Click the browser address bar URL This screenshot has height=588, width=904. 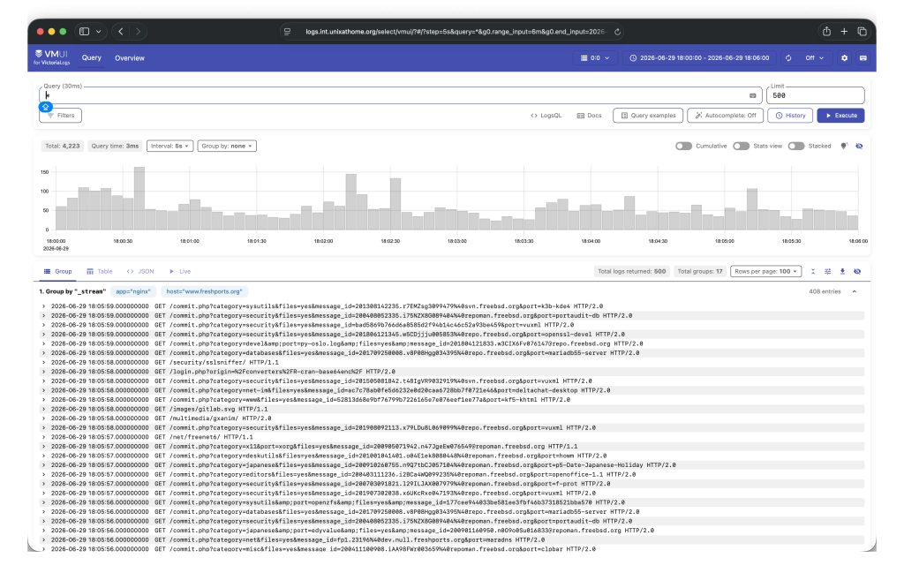(456, 32)
